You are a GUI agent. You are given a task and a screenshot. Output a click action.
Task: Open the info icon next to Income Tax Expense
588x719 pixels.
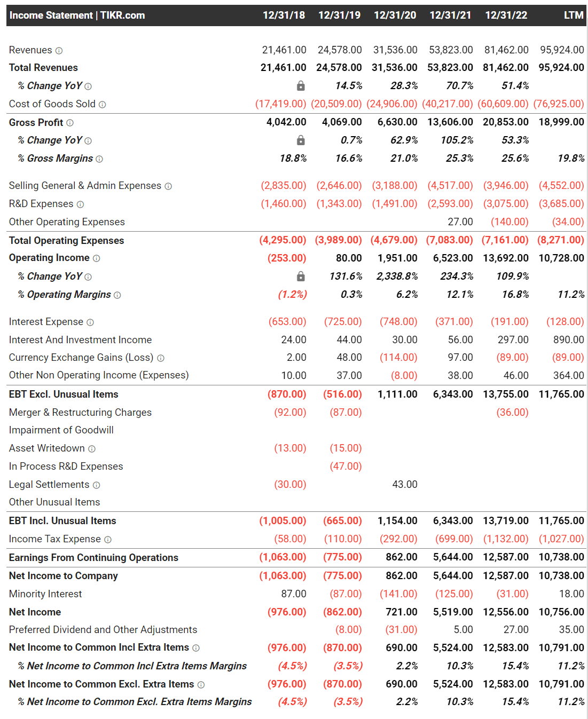(x=108, y=540)
